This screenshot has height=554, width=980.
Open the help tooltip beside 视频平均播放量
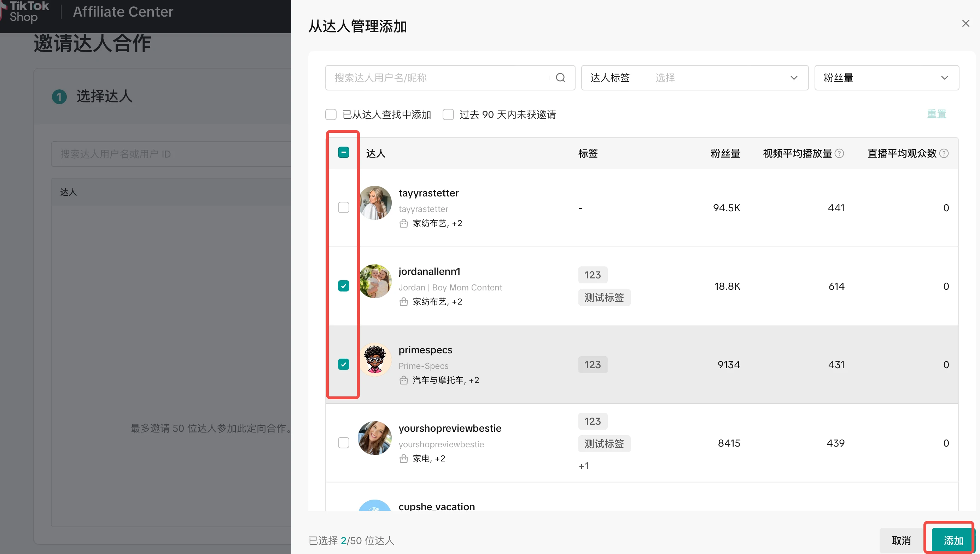tap(840, 153)
